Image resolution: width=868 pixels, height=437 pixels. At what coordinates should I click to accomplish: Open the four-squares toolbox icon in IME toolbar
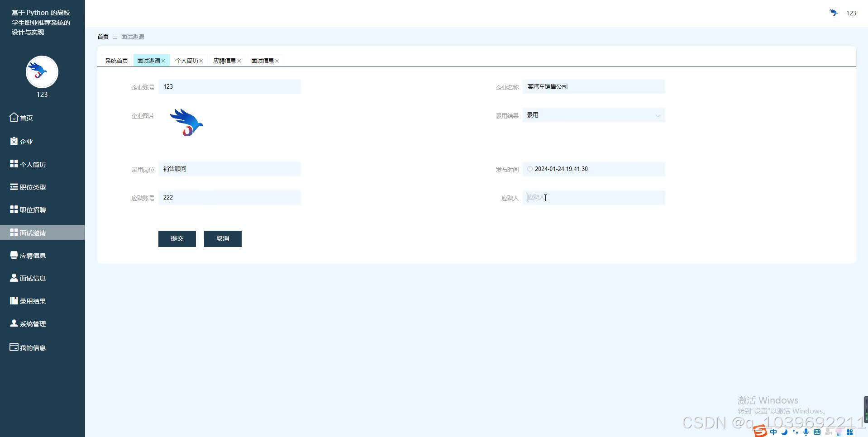pyautogui.click(x=849, y=432)
